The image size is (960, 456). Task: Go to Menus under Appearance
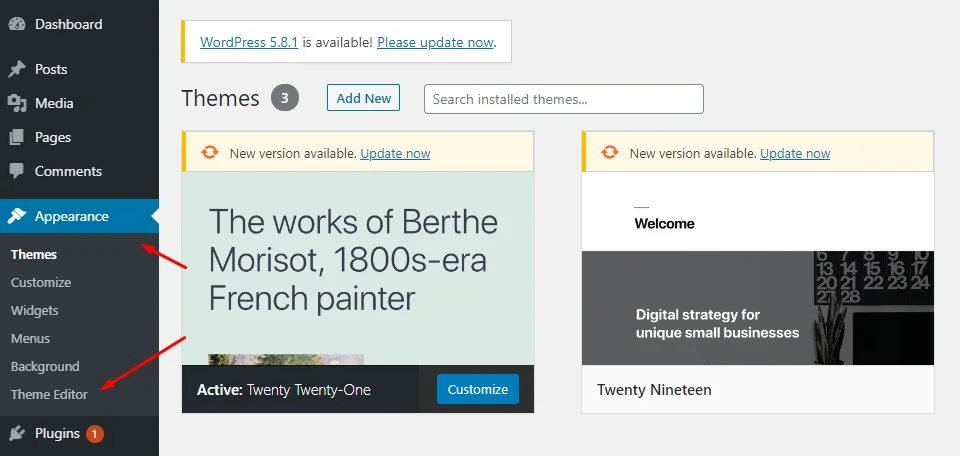pyautogui.click(x=30, y=338)
